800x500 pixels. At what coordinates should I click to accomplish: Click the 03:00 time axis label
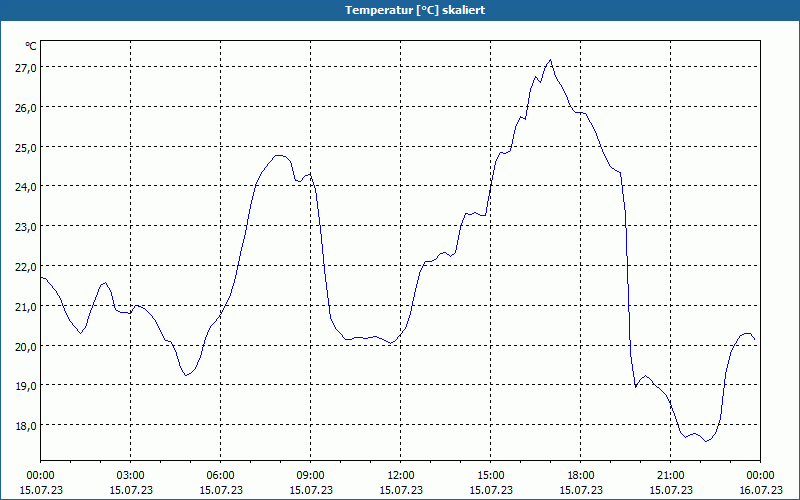[131, 476]
